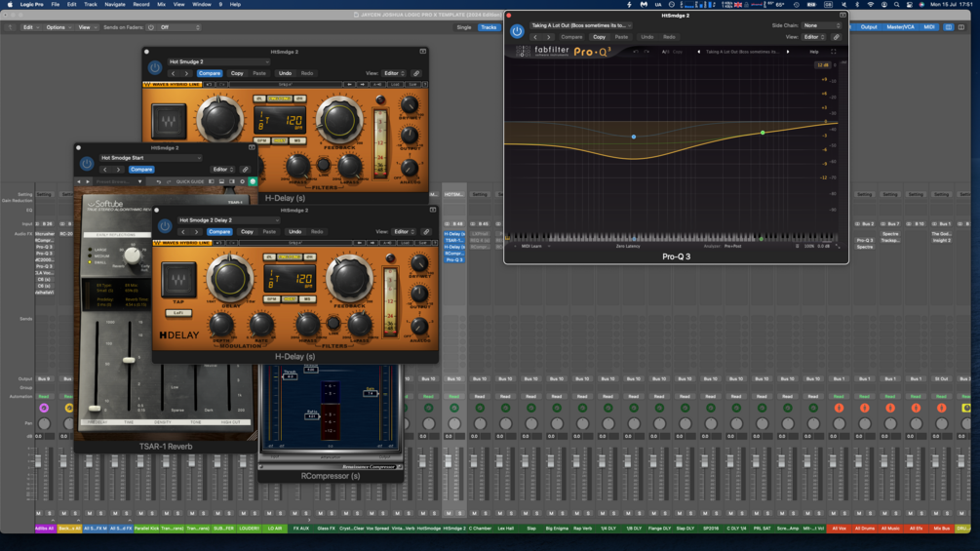The height and width of the screenshot is (551, 980).
Task: Open Taking A Lot Out preset dropdown in Pro-Q 3
Action: [581, 25]
